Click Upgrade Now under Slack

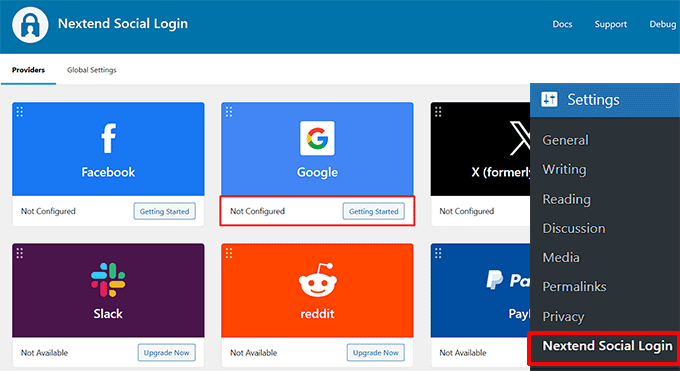point(167,352)
